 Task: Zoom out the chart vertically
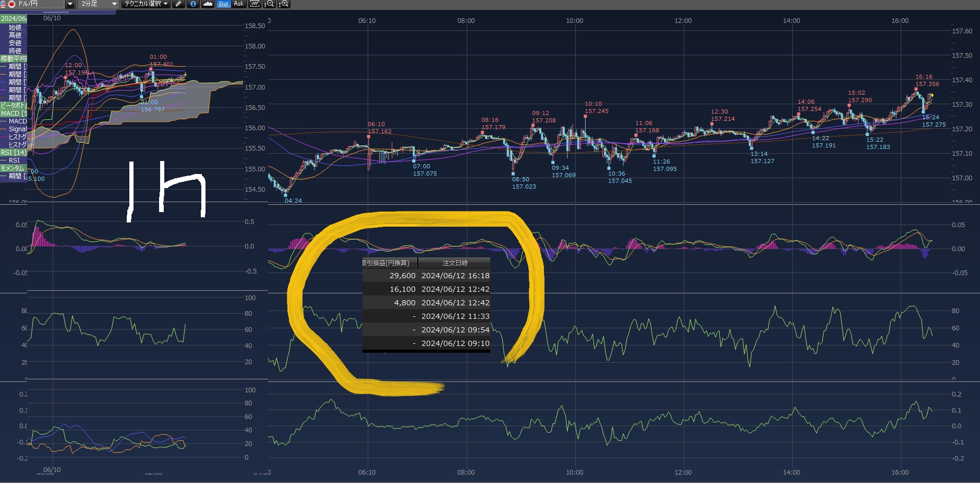point(269,4)
